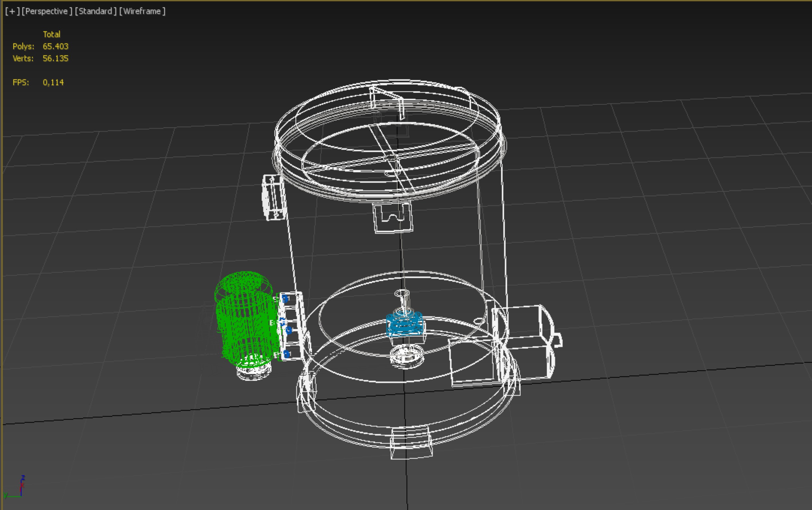Click the Verts count value 56.135
Viewport: 812px width, 510px height.
(x=56, y=58)
